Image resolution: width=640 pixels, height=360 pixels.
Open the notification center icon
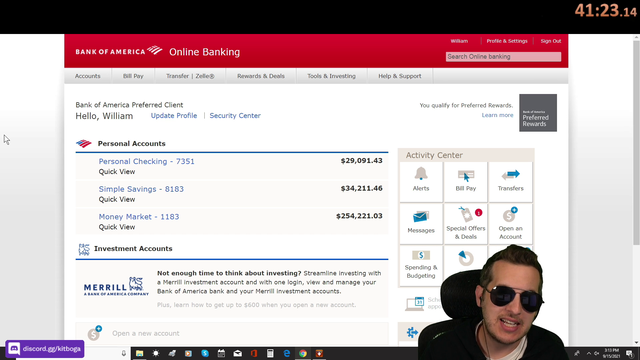(x=630, y=353)
